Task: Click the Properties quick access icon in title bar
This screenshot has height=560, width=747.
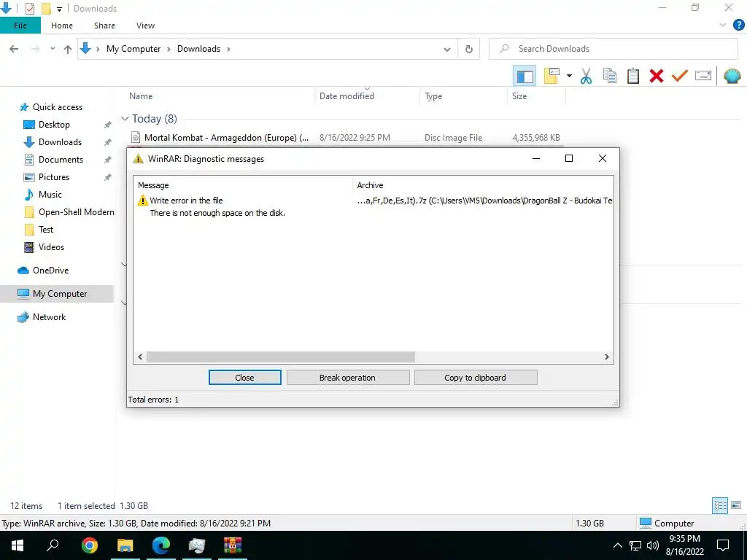Action: click(29, 9)
